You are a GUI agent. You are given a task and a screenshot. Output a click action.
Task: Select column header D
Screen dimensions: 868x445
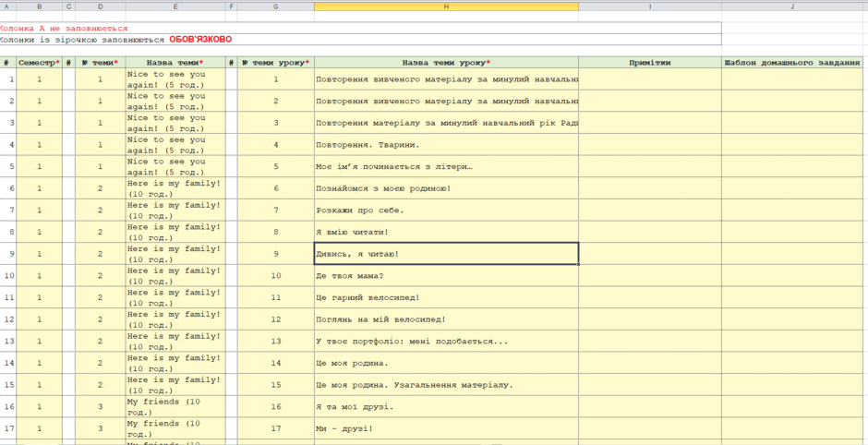tap(101, 6)
